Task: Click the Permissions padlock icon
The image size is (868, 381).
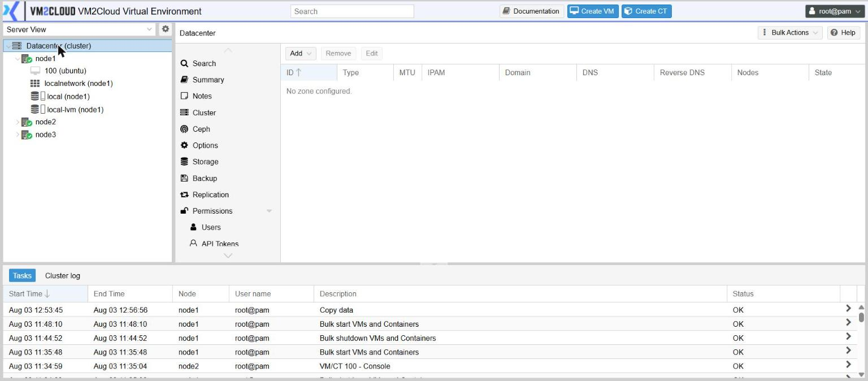Action: click(184, 211)
